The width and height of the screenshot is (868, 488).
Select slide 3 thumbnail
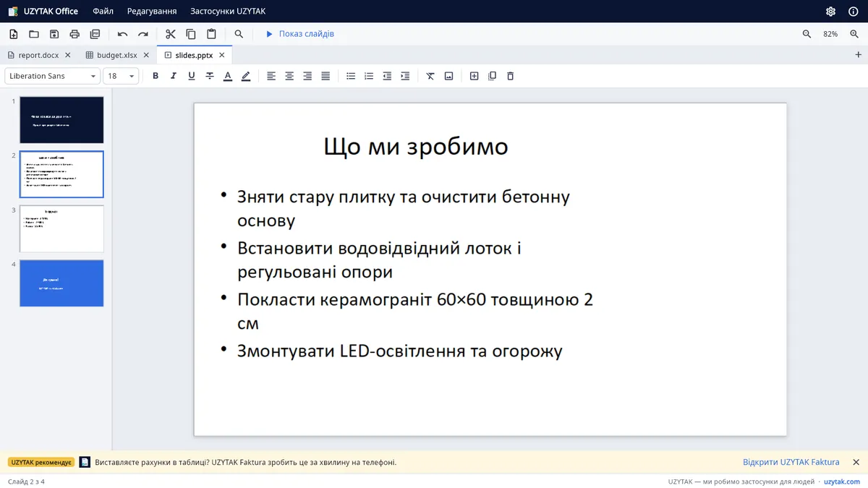(61, 228)
